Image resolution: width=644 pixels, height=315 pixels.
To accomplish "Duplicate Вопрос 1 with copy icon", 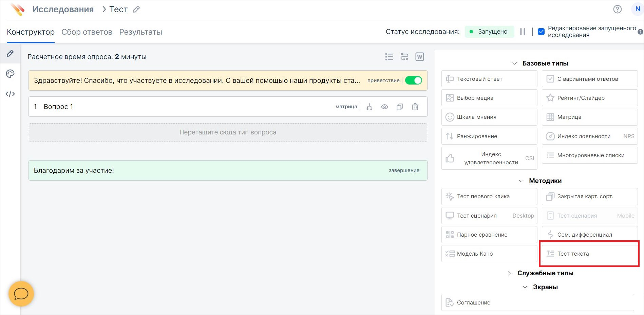I will point(400,107).
